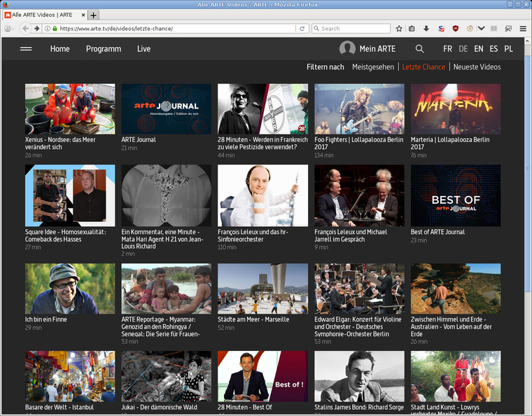Open the Live navigation item
The width and height of the screenshot is (532, 416).
coord(144,49)
